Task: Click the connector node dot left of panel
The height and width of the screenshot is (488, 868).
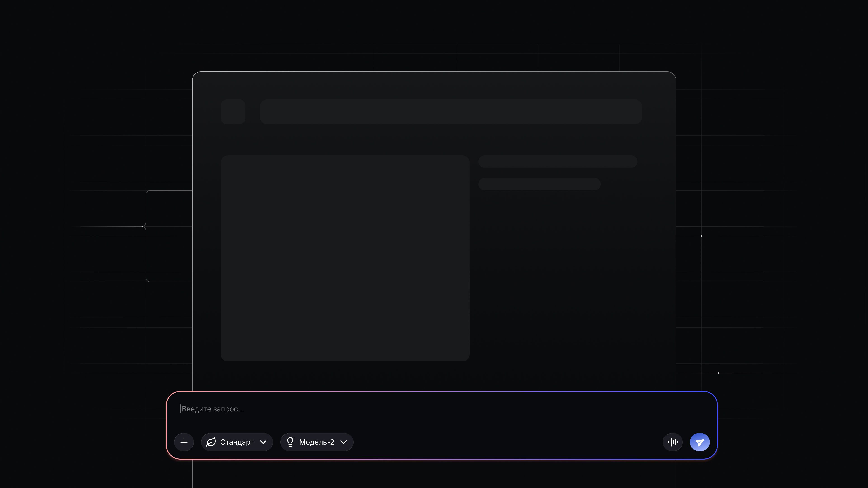Action: 142,227
